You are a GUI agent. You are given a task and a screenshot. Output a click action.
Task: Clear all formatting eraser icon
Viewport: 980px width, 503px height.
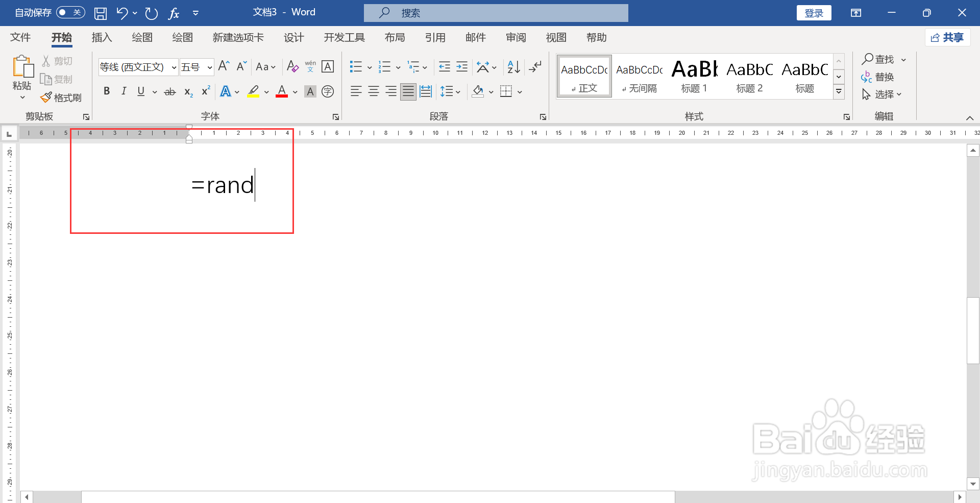[292, 66]
